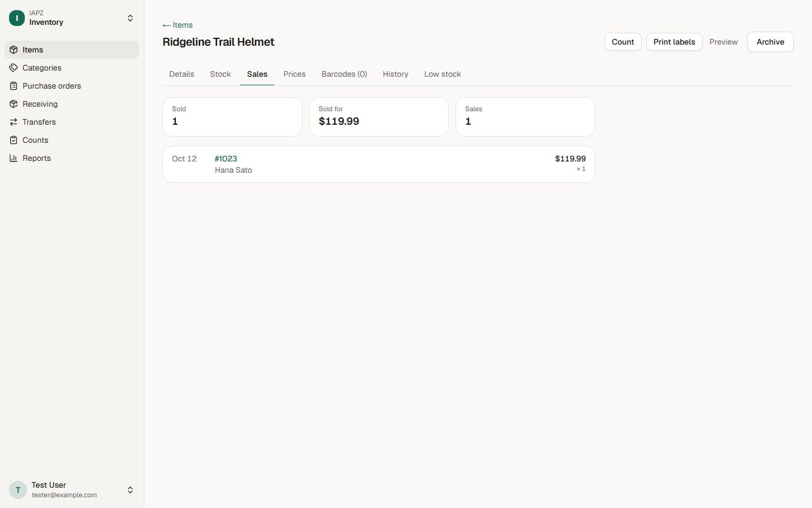Navigate to Purchase orders
The width and height of the screenshot is (812, 508).
click(x=72, y=86)
